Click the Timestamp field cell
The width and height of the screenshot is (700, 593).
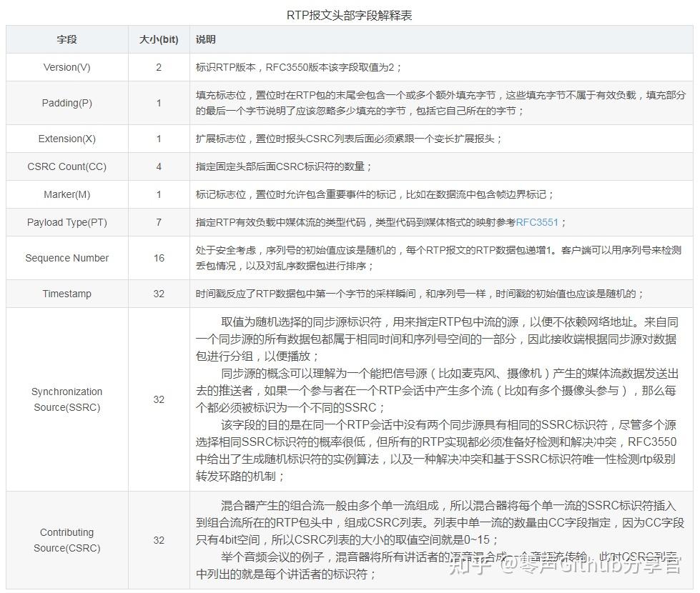(66, 294)
